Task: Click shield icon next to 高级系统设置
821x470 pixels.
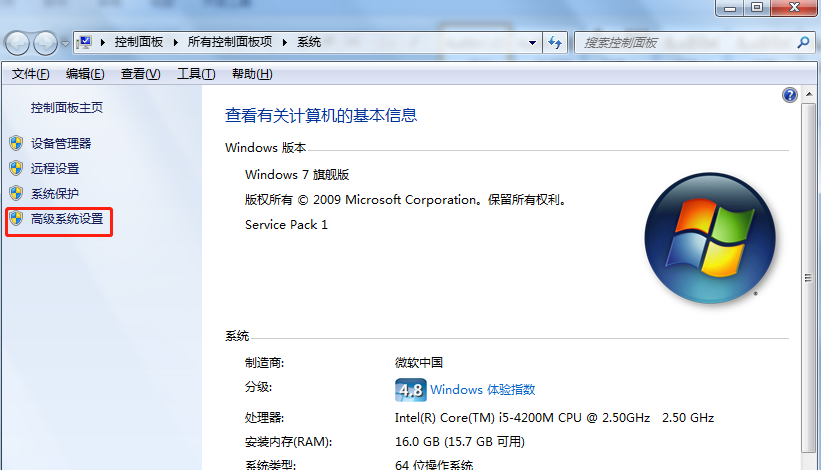Action: point(16,218)
